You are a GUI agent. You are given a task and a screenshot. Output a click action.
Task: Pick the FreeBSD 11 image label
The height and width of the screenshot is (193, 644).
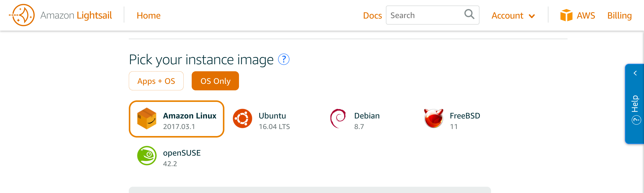(465, 121)
